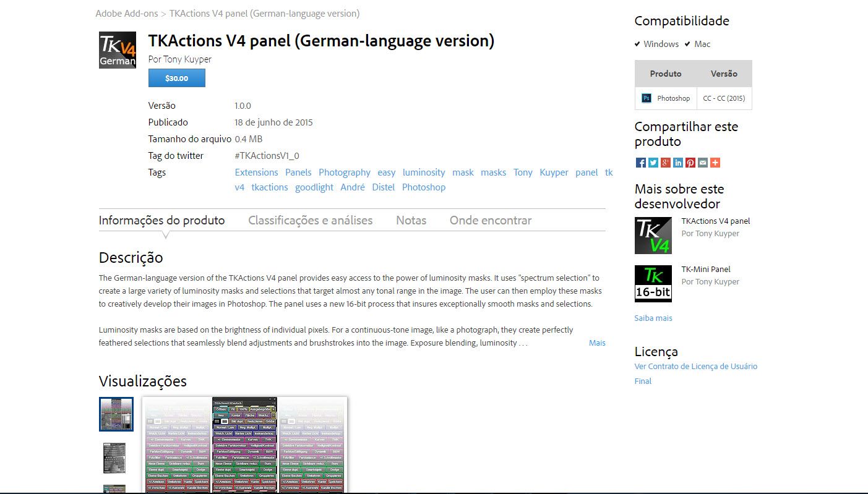Open Ver Contrato de Licença de Usuário Final
The image size is (868, 494).
pos(696,373)
